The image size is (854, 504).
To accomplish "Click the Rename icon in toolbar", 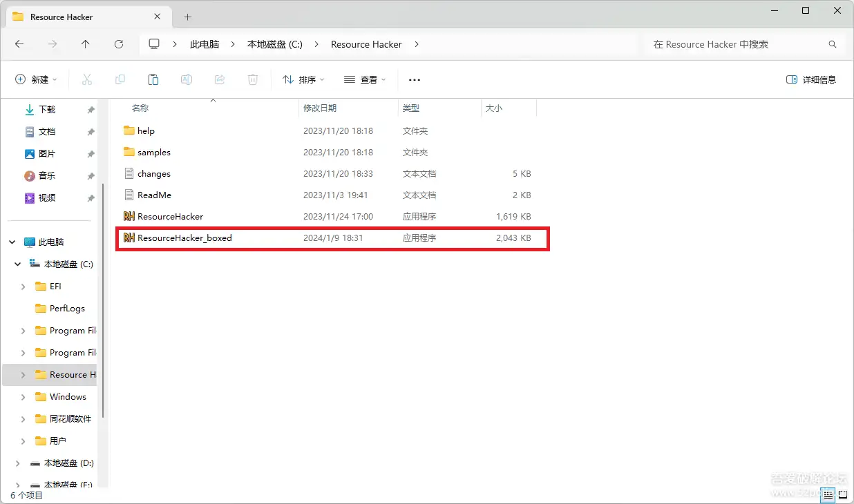I will [x=187, y=79].
